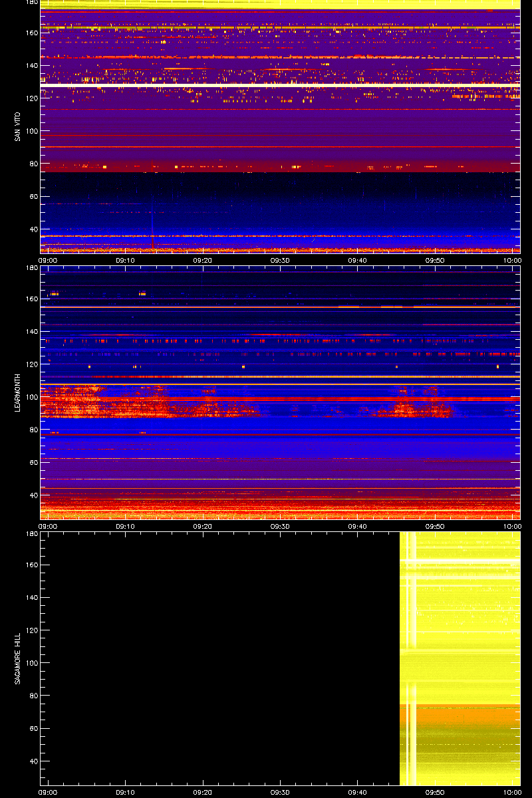Image resolution: width=532 pixels, height=798 pixels.
Task: Click the SAN VITO axis label
Action: (17, 126)
